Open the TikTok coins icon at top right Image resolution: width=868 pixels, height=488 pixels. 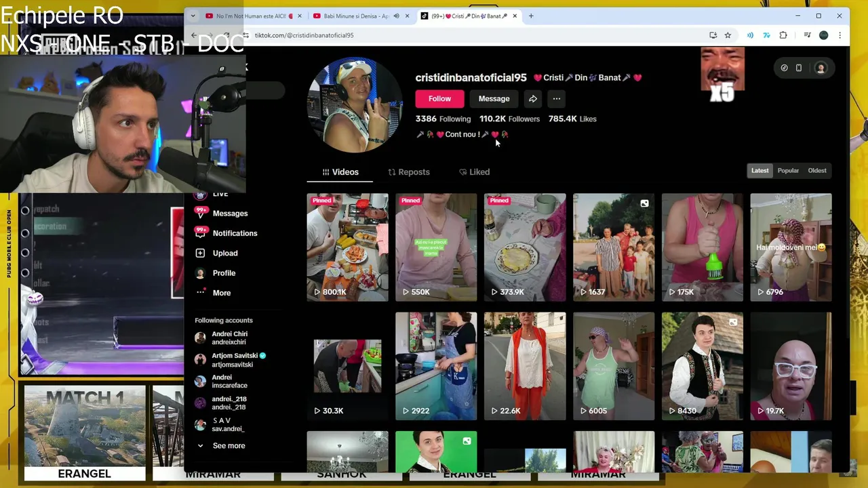click(x=784, y=68)
